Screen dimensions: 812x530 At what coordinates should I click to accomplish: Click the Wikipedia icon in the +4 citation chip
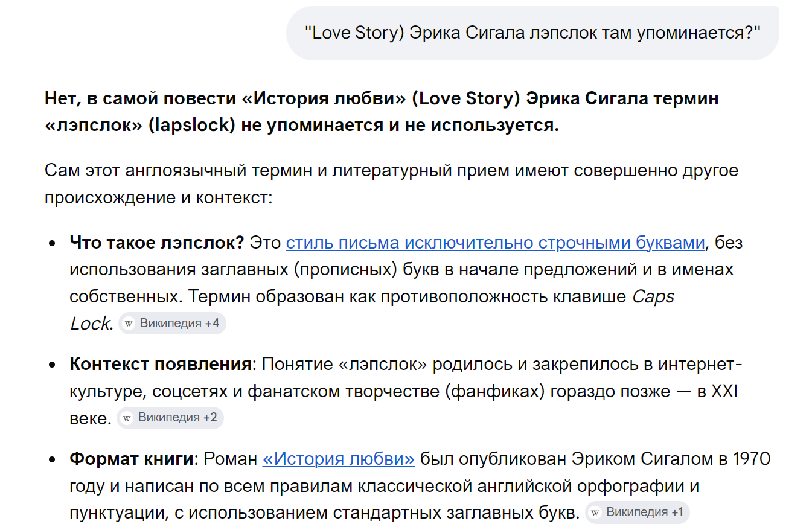(129, 323)
